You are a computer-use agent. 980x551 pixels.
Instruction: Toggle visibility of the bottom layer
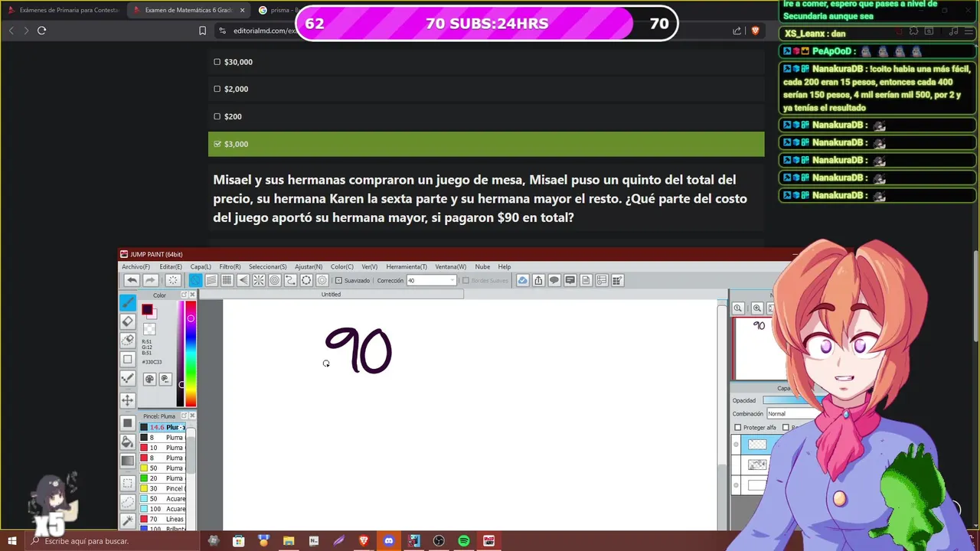tap(737, 485)
